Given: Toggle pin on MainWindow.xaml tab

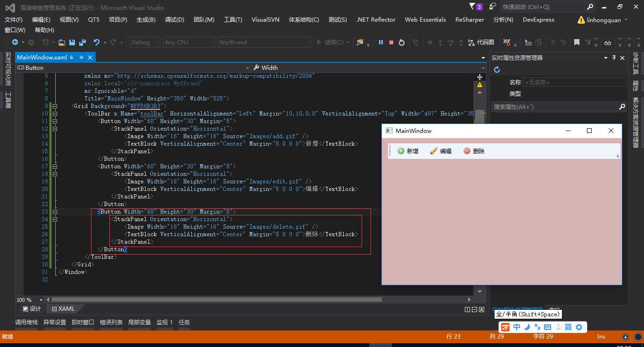Looking at the screenshot, I should click(x=81, y=57).
